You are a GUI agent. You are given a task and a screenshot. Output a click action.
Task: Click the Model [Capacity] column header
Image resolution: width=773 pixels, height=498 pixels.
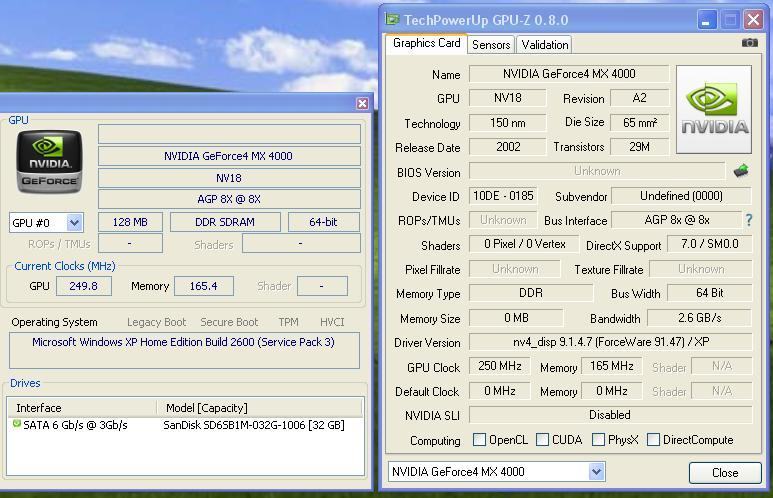[260, 408]
